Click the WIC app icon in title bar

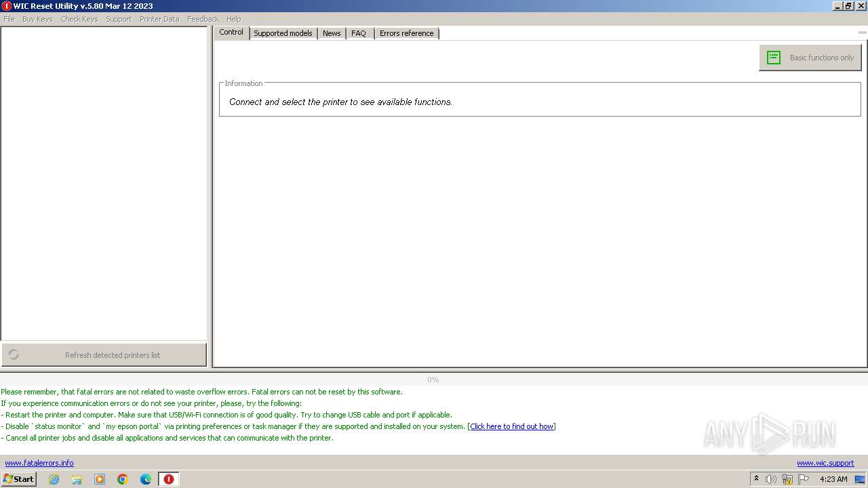6,6
